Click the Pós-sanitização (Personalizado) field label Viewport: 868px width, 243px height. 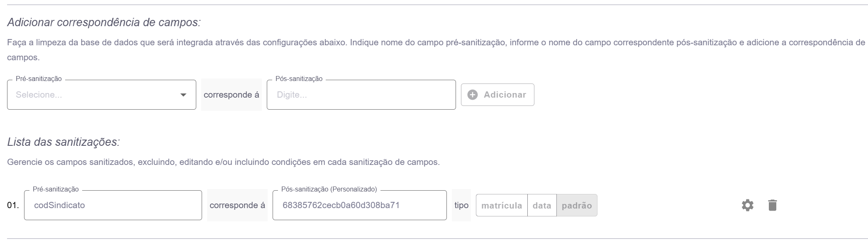(x=329, y=189)
